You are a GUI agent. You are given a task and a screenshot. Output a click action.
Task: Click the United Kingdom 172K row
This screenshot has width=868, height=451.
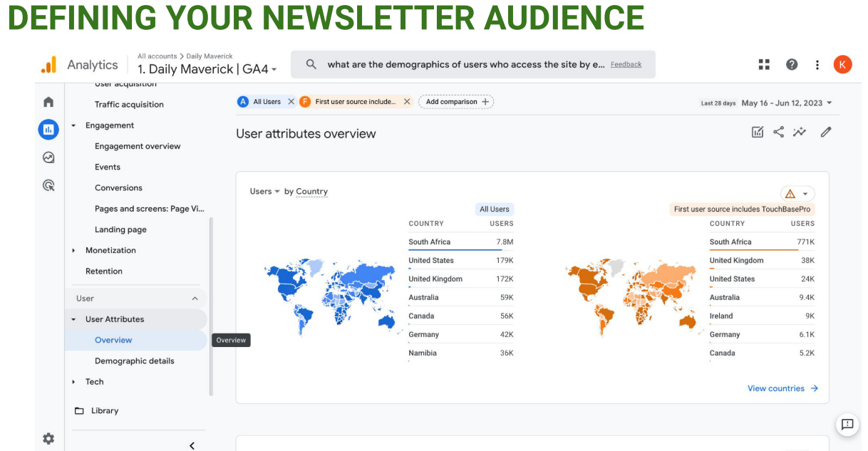point(461,279)
